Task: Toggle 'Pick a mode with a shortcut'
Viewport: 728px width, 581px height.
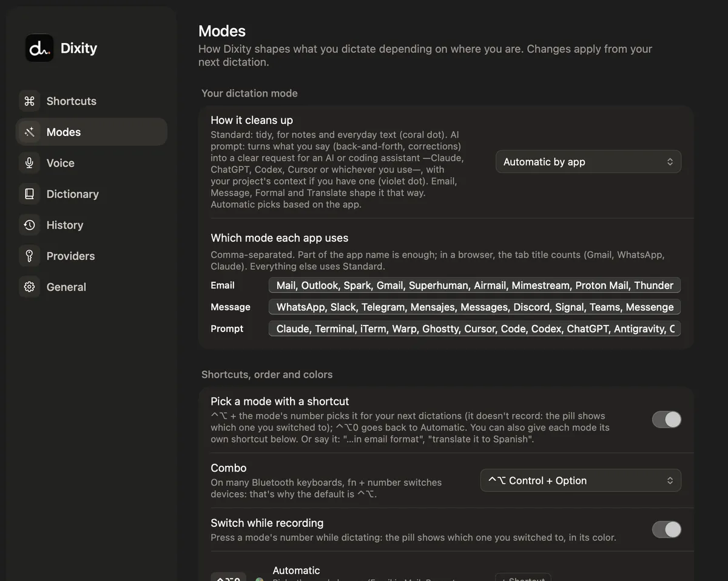Action: tap(667, 420)
